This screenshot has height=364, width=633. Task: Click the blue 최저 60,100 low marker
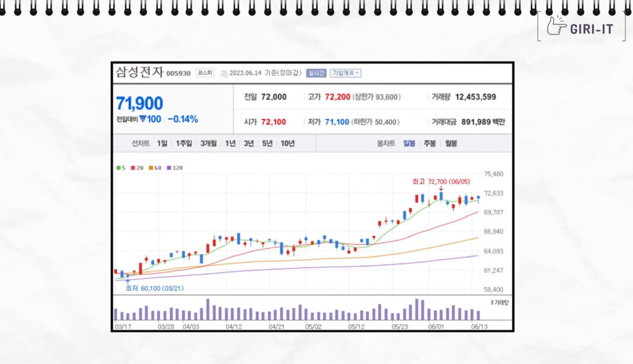tap(154, 288)
